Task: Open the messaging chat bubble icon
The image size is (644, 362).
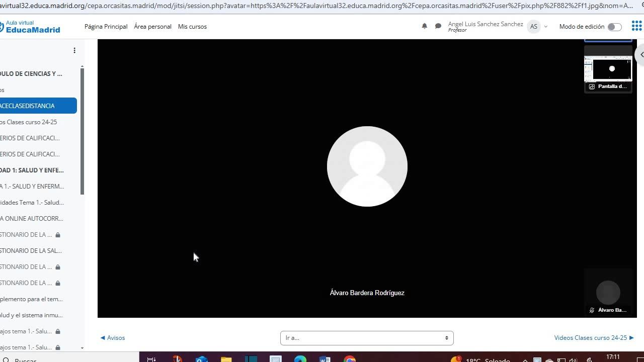Action: 438,26
